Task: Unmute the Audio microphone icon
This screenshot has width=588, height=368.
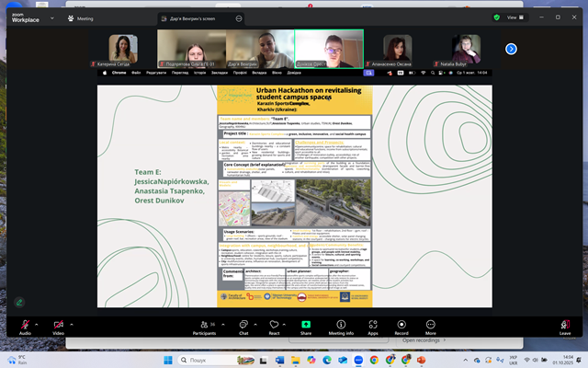Action: [24, 323]
